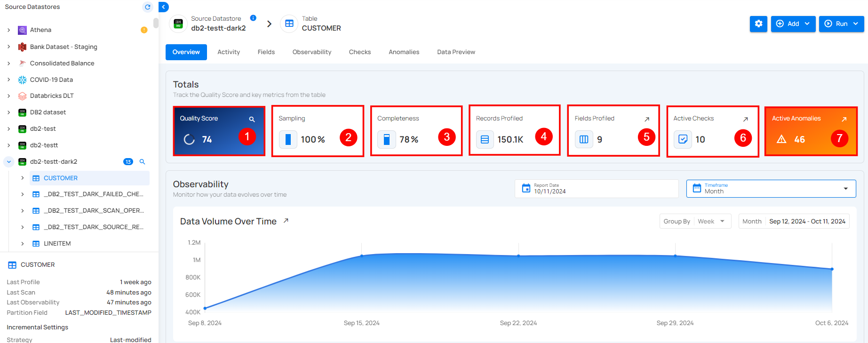The height and width of the screenshot is (343, 868).
Task: Click the Consolidated Balance icon
Action: (x=22, y=63)
